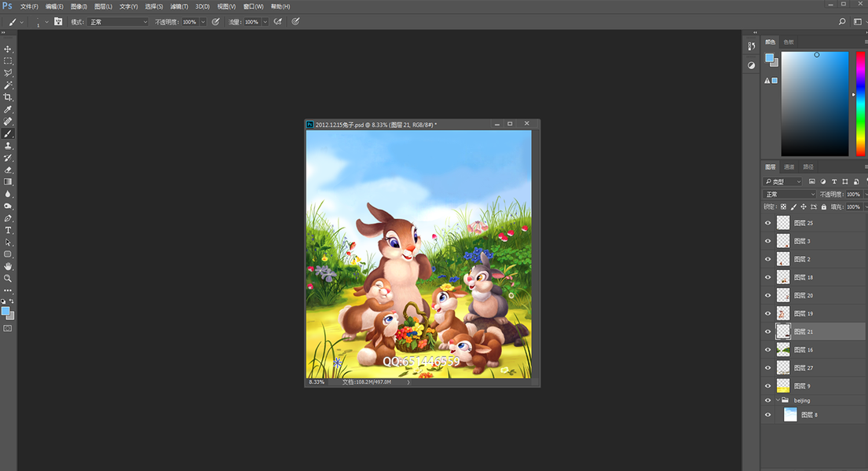Select the History Brush tool
This screenshot has height=471, width=868.
pos(8,158)
